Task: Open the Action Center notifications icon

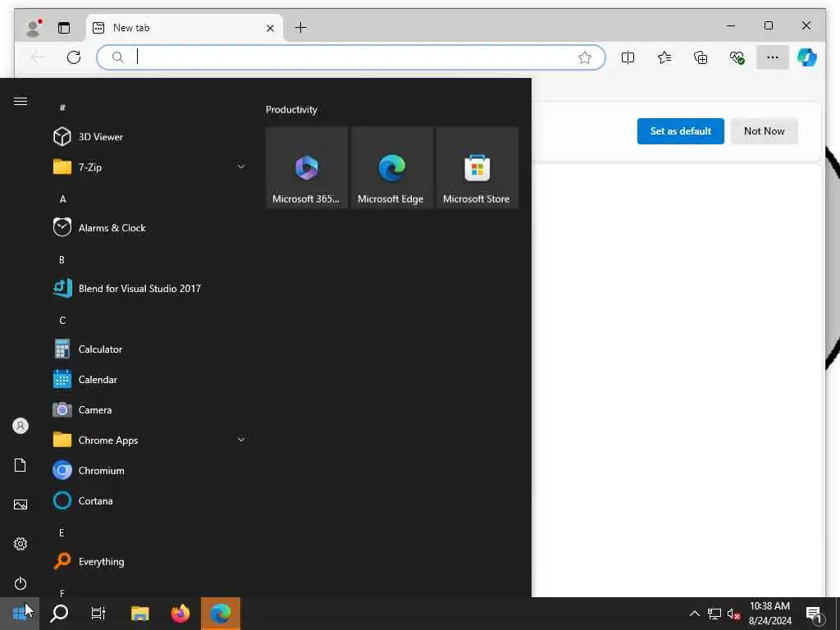Action: 815,614
